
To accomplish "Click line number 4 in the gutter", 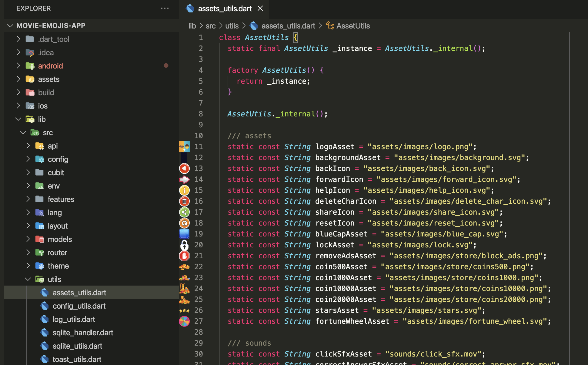I will tap(201, 70).
